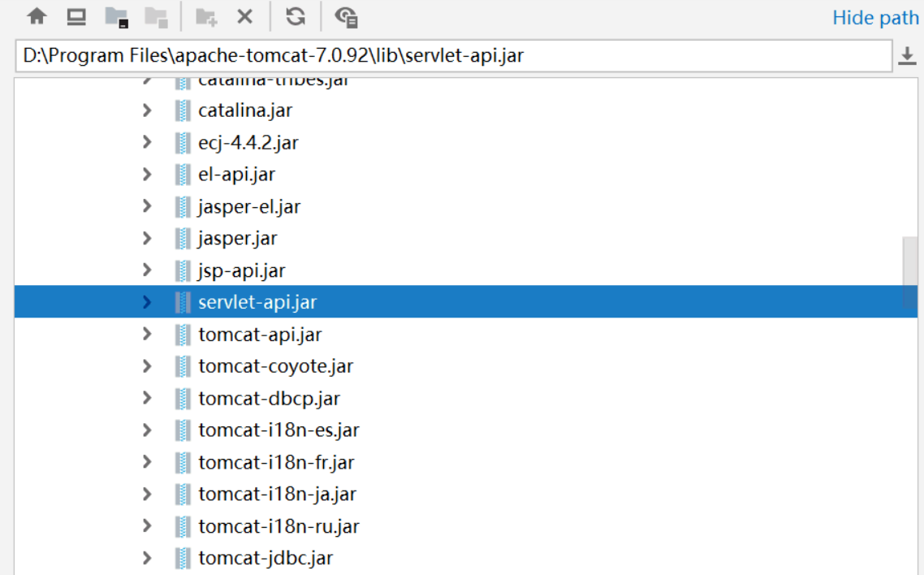This screenshot has height=575, width=924.
Task: Select tomcat-coyote.jar file
Action: [x=276, y=365]
